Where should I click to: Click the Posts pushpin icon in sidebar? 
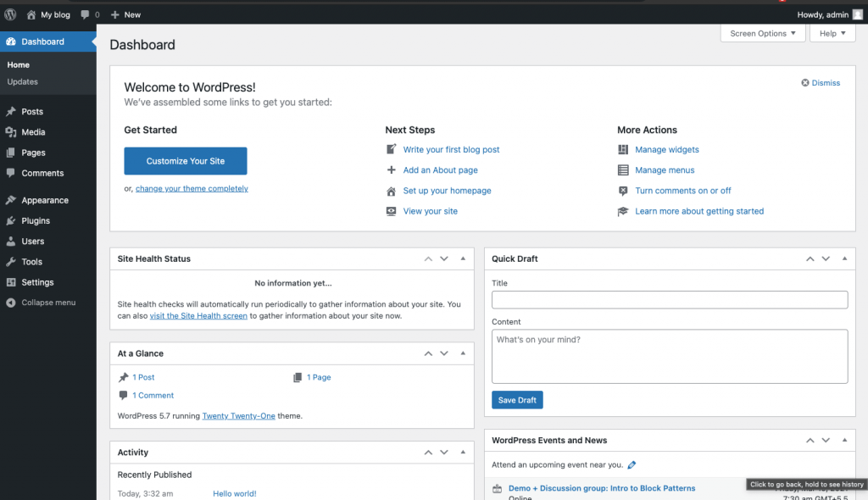click(x=10, y=111)
